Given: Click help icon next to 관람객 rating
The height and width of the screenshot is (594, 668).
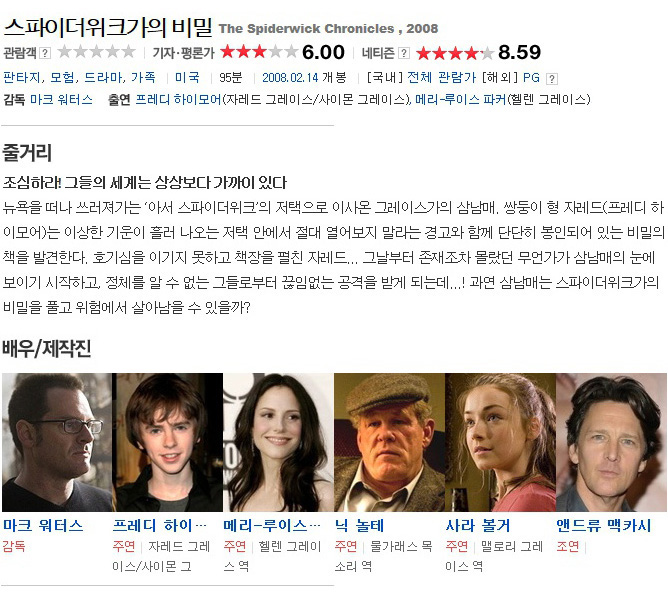Looking at the screenshot, I should (45, 53).
